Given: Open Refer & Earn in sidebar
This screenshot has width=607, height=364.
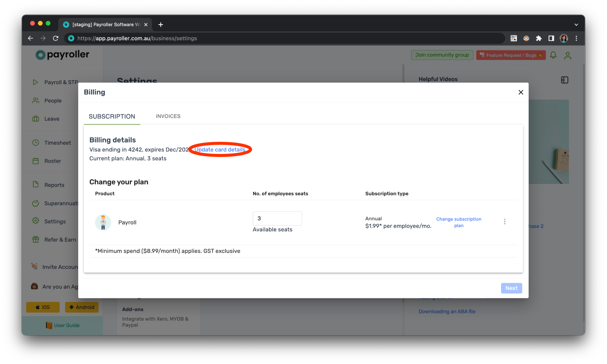Looking at the screenshot, I should click(x=60, y=240).
